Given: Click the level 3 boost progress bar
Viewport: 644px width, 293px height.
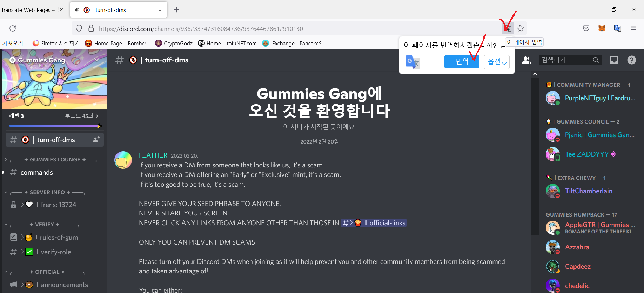Looking at the screenshot, I should click(x=55, y=126).
